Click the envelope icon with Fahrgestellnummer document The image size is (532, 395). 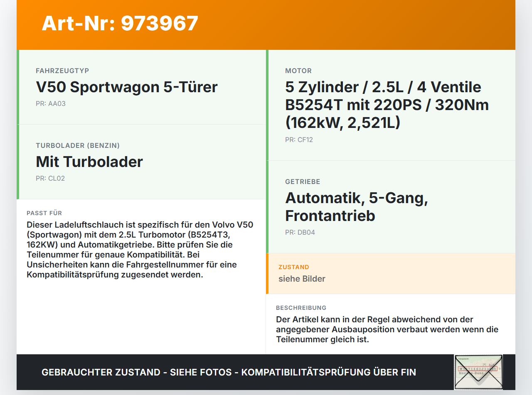(x=478, y=372)
